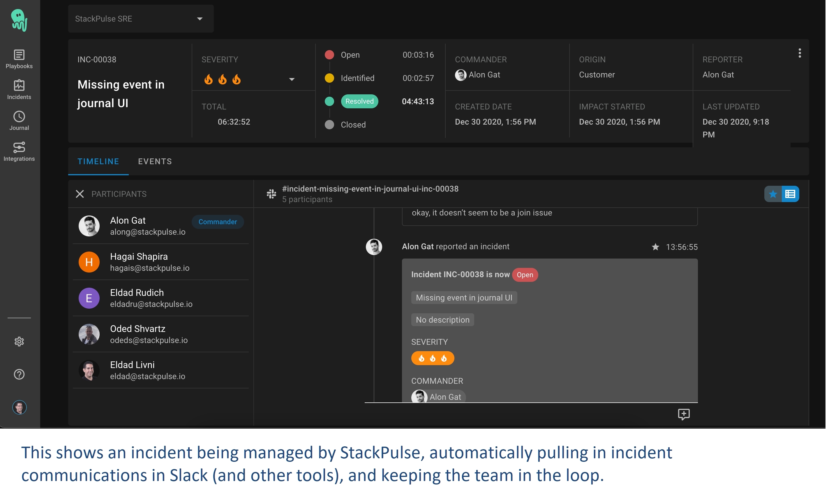Open the StackPulse SRE team dropdown
829x504 pixels.
(141, 19)
